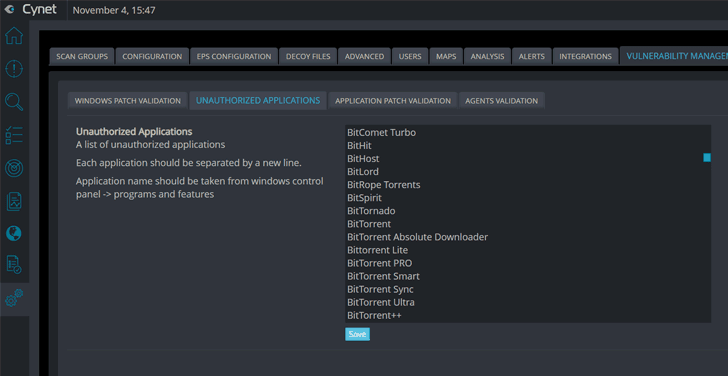Screen dimensions: 728x376
Task: Click the blue scrollbar handle of list
Action: click(x=707, y=158)
